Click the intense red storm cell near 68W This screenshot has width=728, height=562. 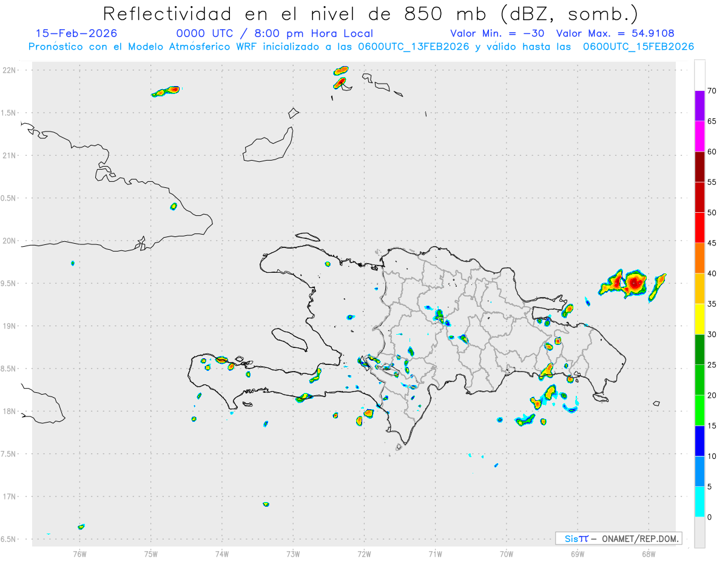click(x=635, y=282)
